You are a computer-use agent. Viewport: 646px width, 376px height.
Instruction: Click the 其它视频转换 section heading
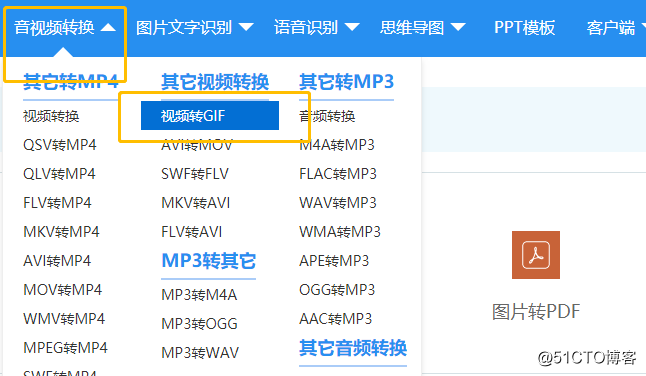click(x=215, y=82)
